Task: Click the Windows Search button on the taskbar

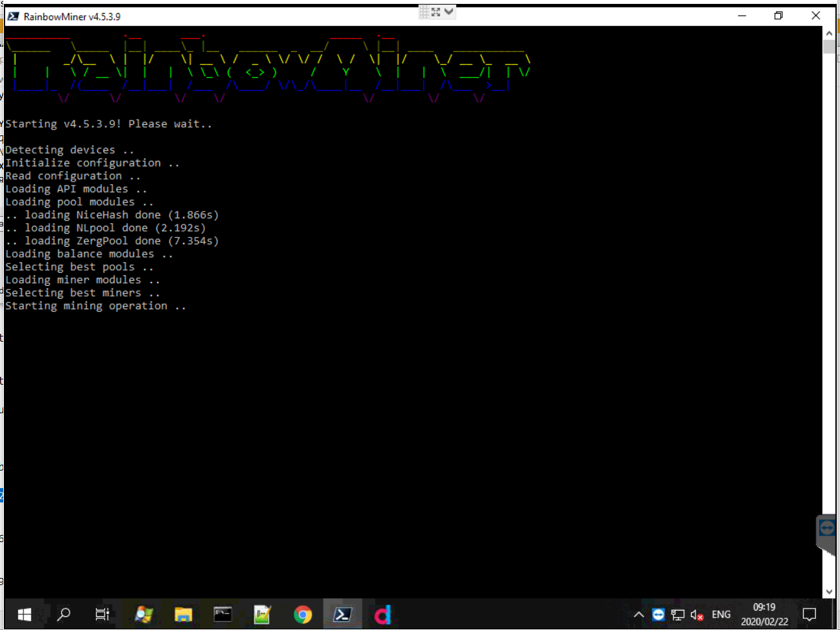Action: [x=63, y=614]
